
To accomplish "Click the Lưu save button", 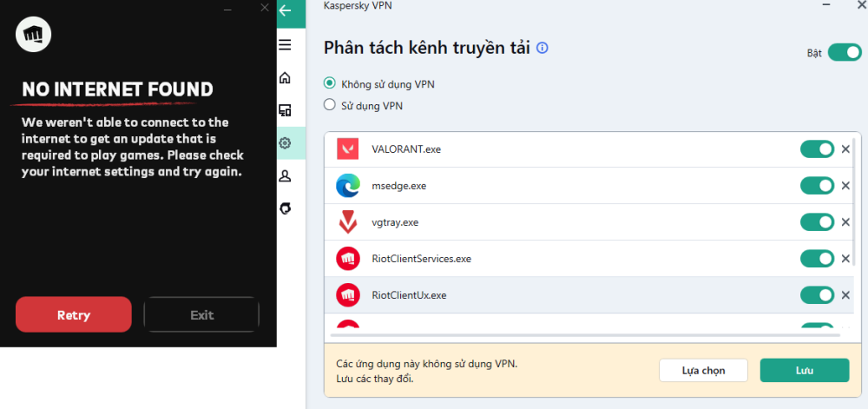I will point(805,370).
